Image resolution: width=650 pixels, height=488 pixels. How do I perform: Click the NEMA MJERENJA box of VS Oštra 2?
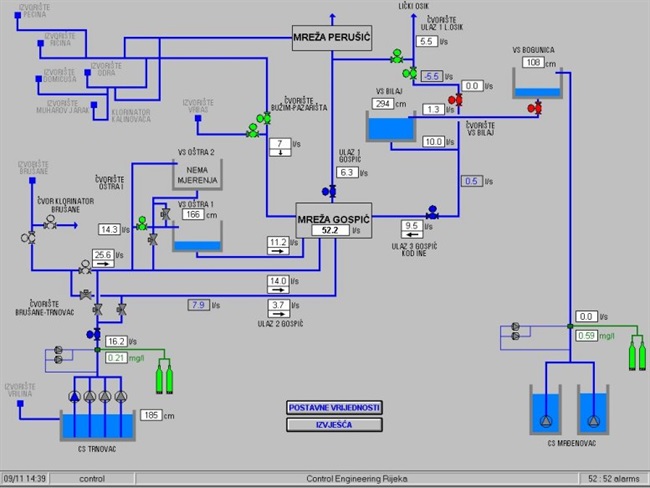click(197, 175)
